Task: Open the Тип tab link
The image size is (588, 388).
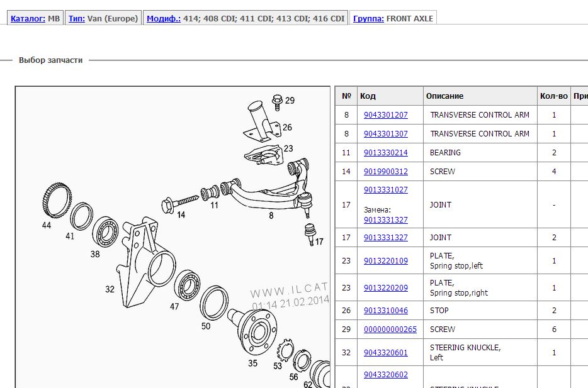Action: (x=76, y=19)
